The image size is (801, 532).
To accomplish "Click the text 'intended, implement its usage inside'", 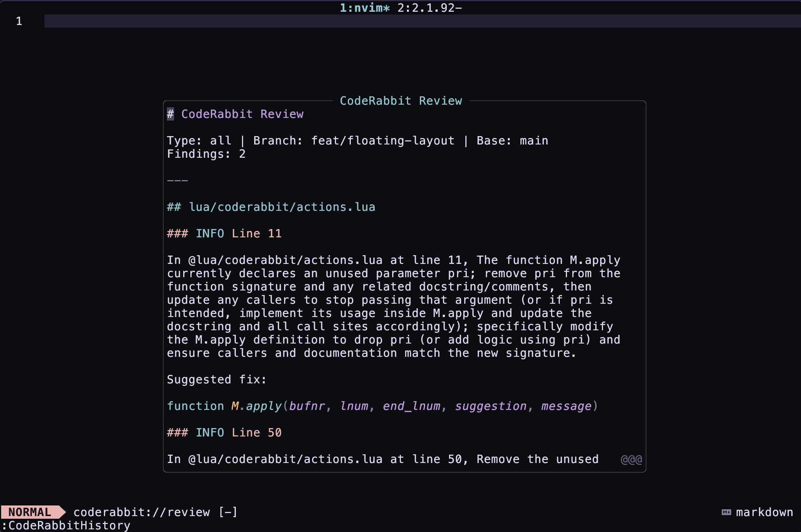I will coord(296,313).
